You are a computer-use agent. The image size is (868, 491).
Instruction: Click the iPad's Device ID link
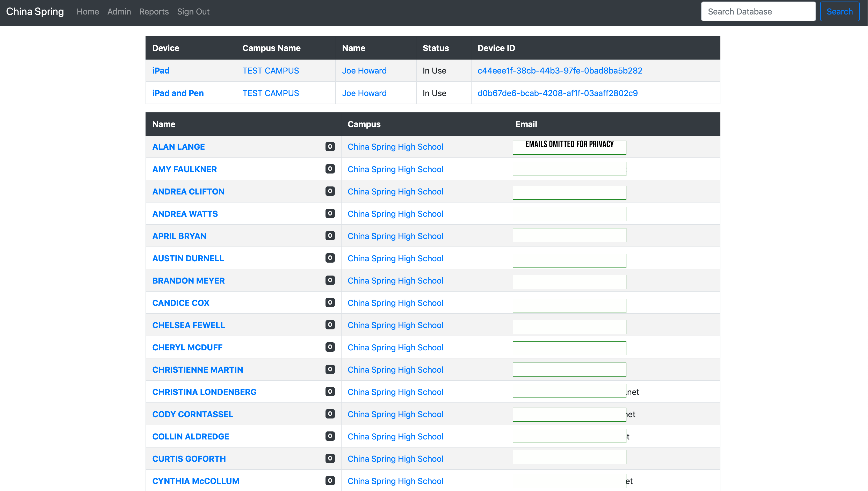tap(560, 70)
